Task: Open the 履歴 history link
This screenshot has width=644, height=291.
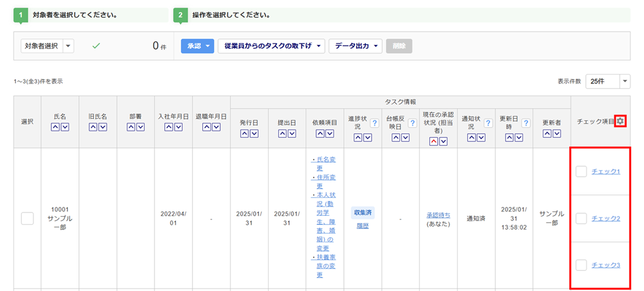Action: pyautogui.click(x=362, y=226)
